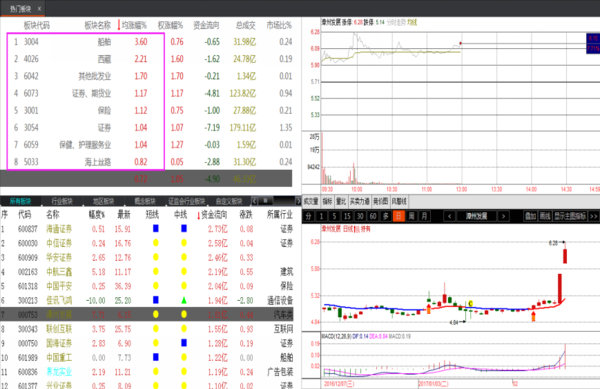Image resolution: width=600 pixels, height=389 pixels.
Task: Sort stock list by 幅度% header
Action: click(x=97, y=215)
